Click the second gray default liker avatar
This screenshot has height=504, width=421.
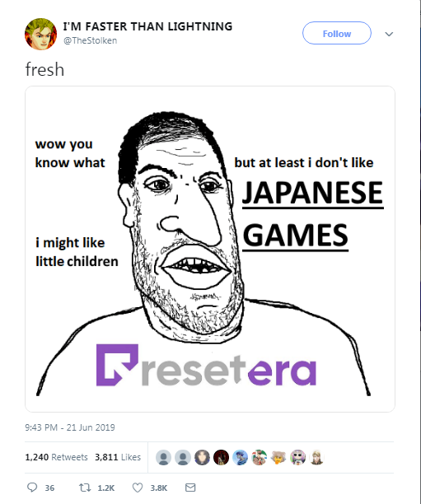(x=183, y=457)
